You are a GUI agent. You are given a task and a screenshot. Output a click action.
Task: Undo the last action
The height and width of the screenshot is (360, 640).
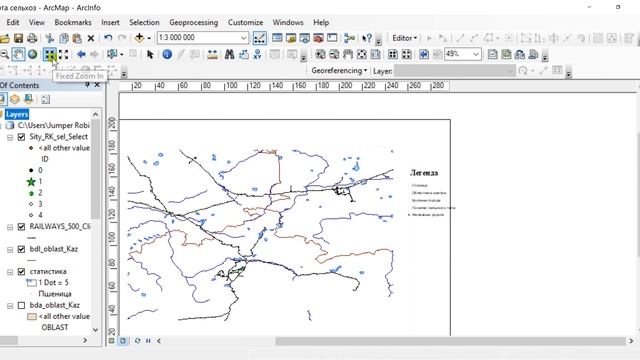tap(108, 38)
